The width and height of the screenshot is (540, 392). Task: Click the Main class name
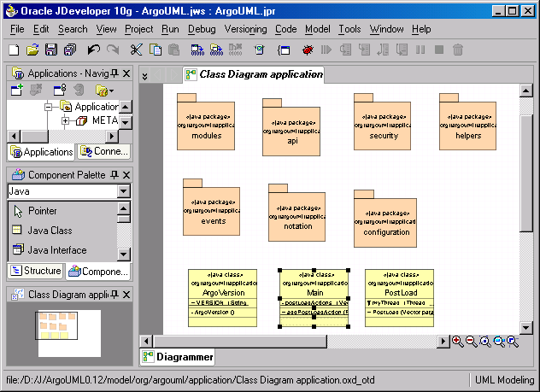pyautogui.click(x=315, y=293)
